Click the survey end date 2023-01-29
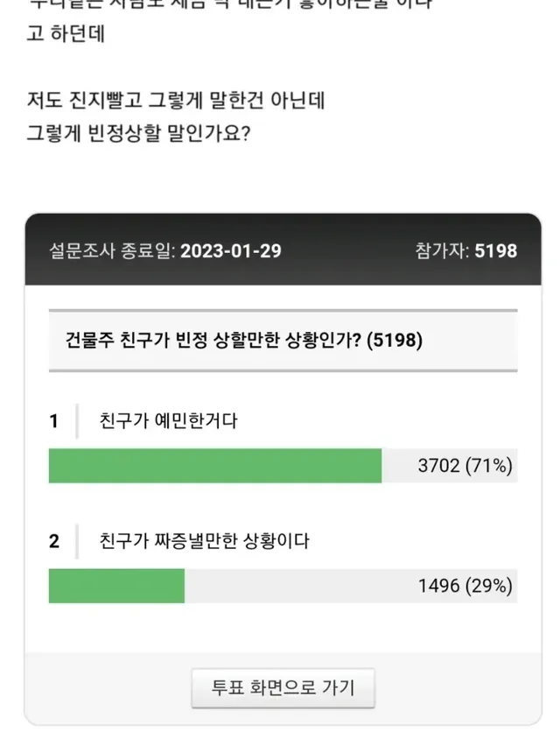This screenshot has width=560, height=739. tap(231, 251)
